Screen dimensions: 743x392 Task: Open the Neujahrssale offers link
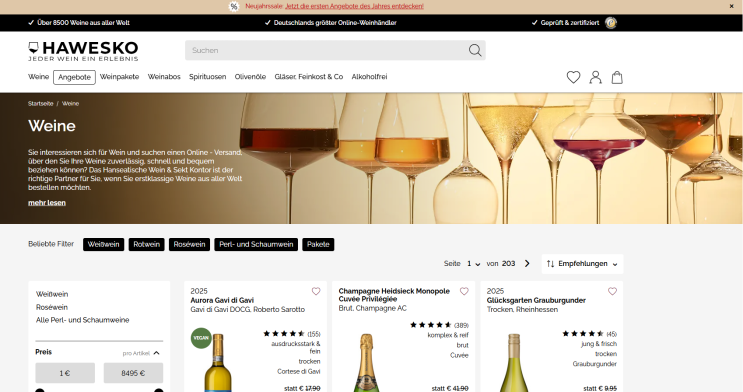(x=354, y=6)
